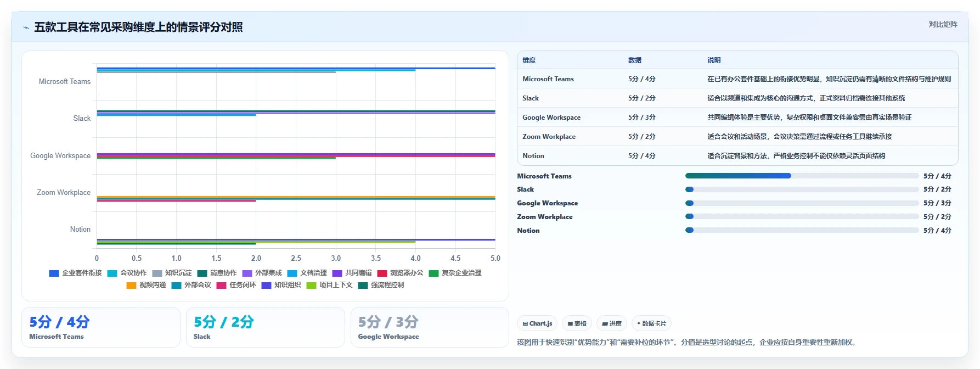Select the Slack table row name
The image size is (980, 369).
point(531,98)
